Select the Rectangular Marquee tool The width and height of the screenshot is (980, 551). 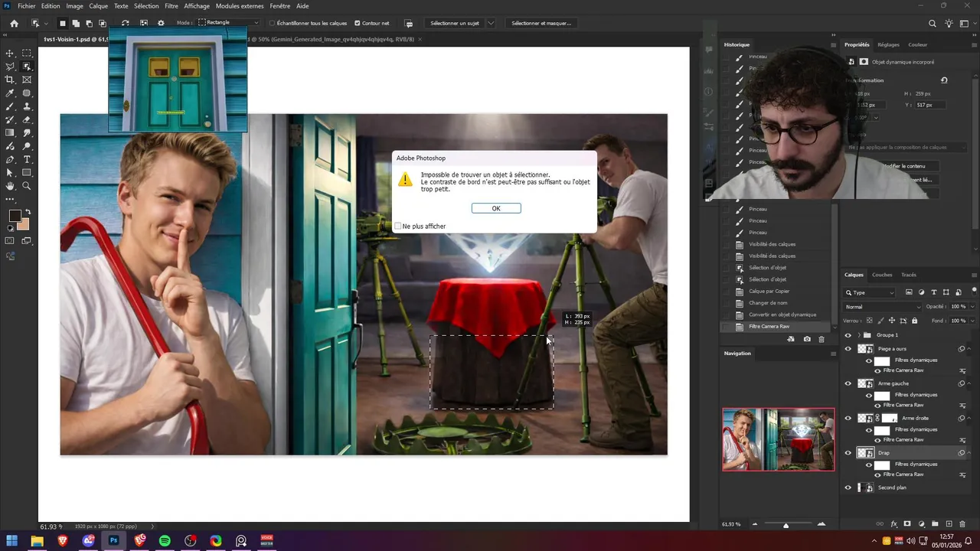[x=27, y=54]
